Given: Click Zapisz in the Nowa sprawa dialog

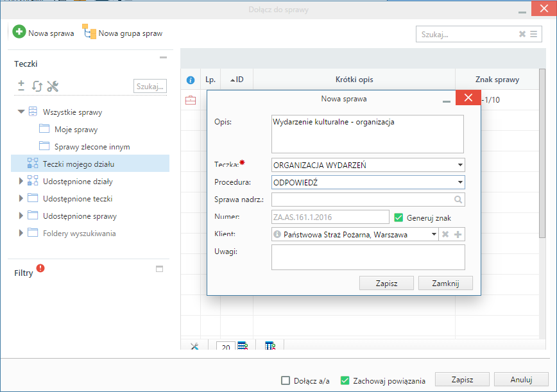Looking at the screenshot, I should click(386, 283).
